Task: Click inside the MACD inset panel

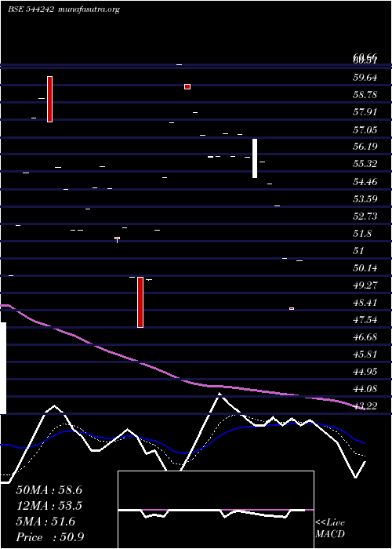Action: tap(216, 510)
